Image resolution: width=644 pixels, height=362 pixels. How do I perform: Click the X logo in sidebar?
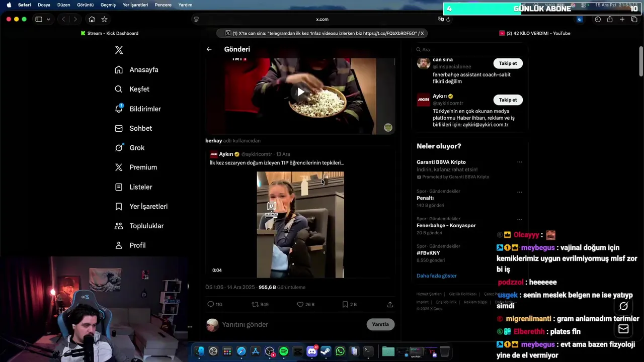119,50
